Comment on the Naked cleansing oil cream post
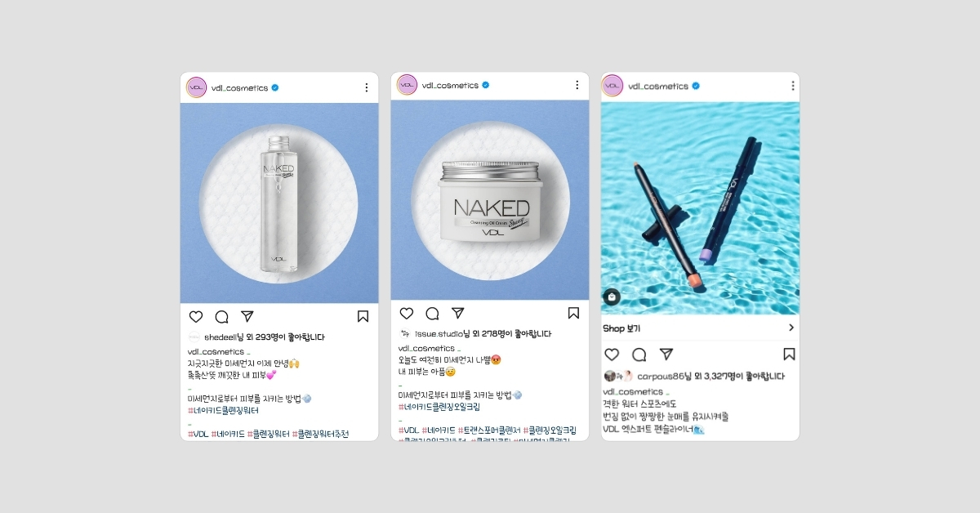The image size is (980, 513). 432,314
